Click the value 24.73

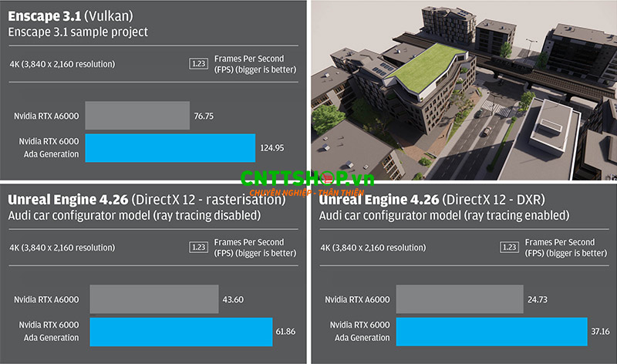pyautogui.click(x=538, y=299)
